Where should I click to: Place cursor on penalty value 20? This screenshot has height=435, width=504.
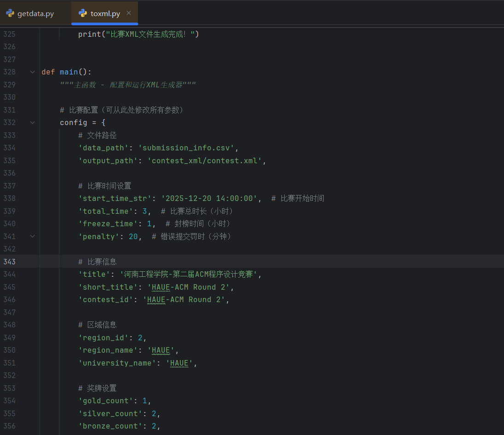[x=133, y=236]
